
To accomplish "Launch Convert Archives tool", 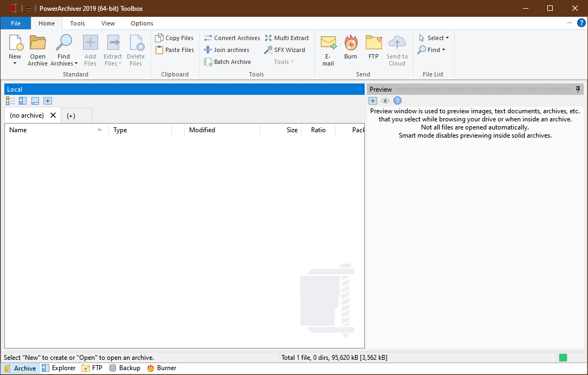I will [232, 38].
